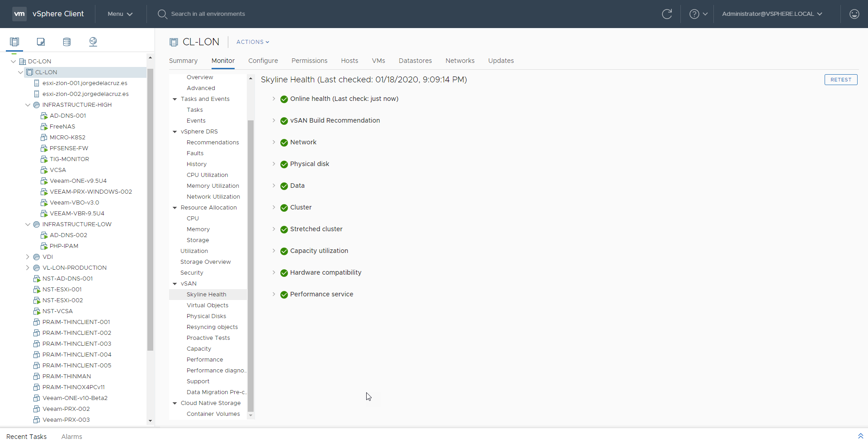
Task: Open Administrator@VSPHERE.LOCAL user menu
Action: tap(772, 14)
